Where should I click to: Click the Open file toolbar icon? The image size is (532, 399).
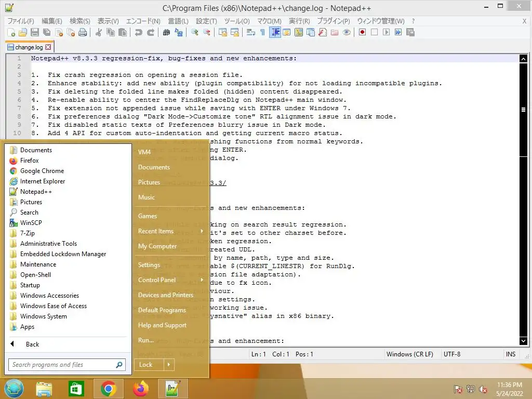(x=23, y=33)
